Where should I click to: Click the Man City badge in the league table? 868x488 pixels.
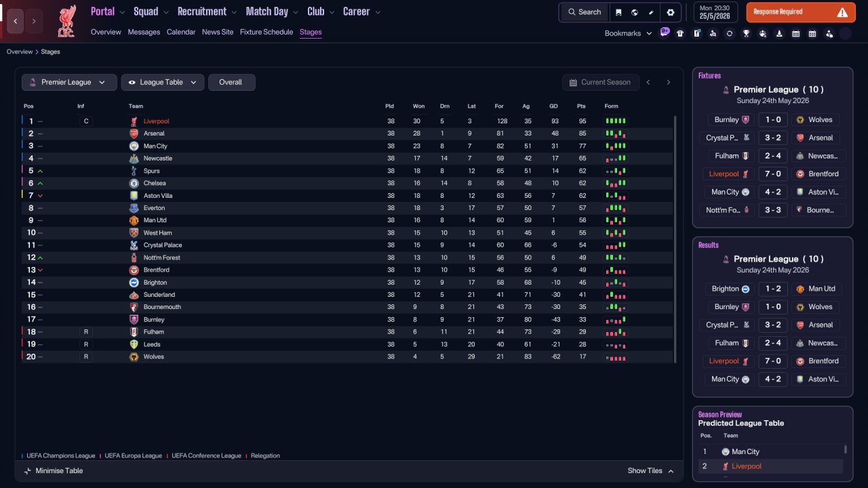134,146
